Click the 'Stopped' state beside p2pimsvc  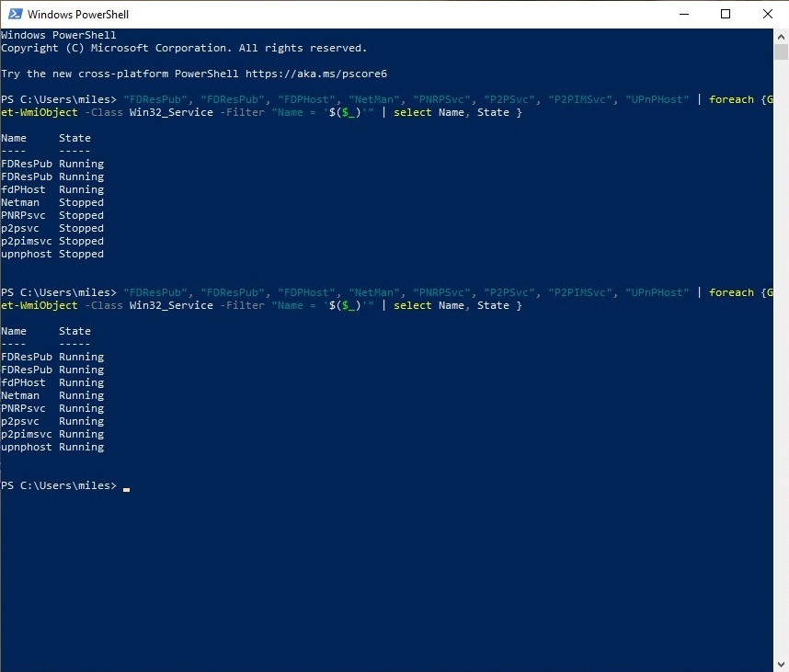point(81,242)
